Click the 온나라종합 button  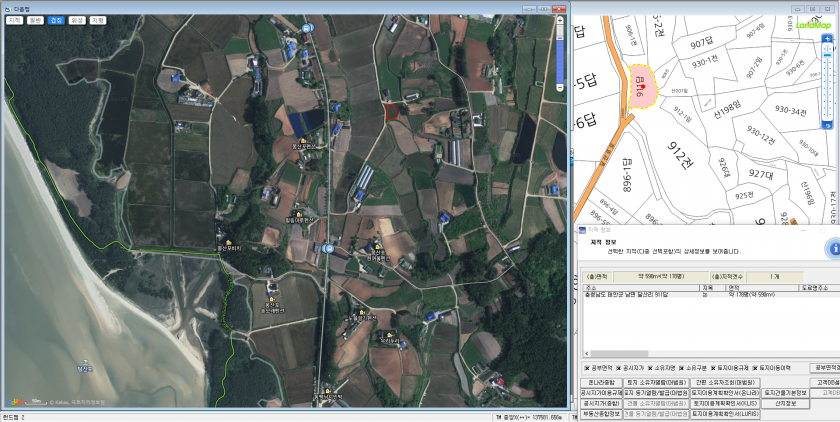(x=602, y=383)
